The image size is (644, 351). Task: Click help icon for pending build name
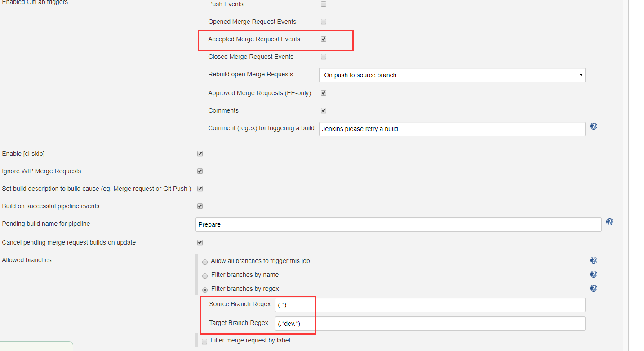click(x=609, y=222)
